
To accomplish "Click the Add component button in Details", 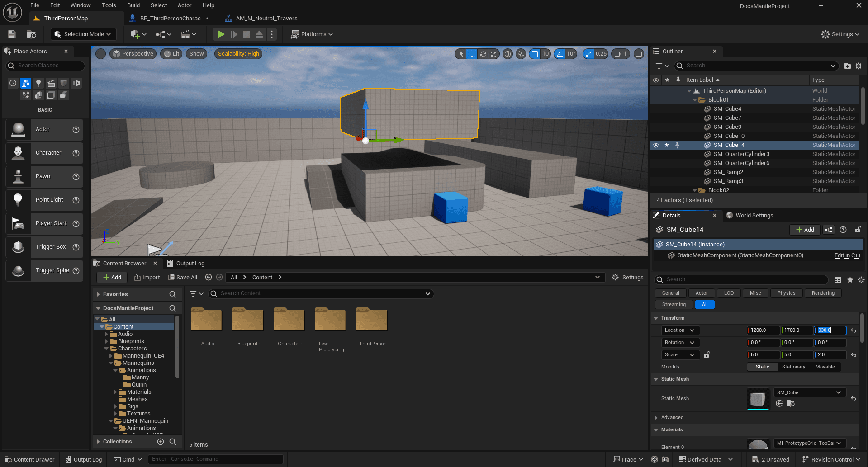I will [805, 230].
